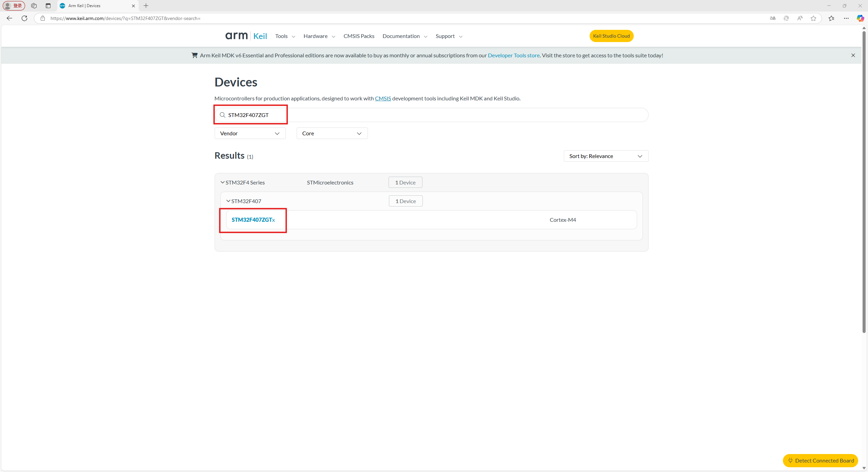Image resolution: width=868 pixels, height=472 pixels.
Task: Launch Keil Studio Cloud
Action: pyautogui.click(x=611, y=36)
